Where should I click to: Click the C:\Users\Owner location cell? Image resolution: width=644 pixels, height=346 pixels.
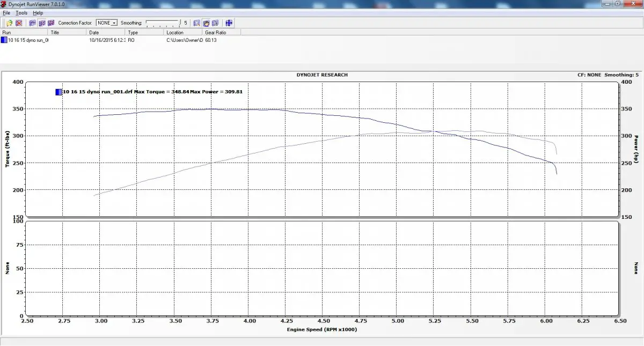click(x=185, y=40)
